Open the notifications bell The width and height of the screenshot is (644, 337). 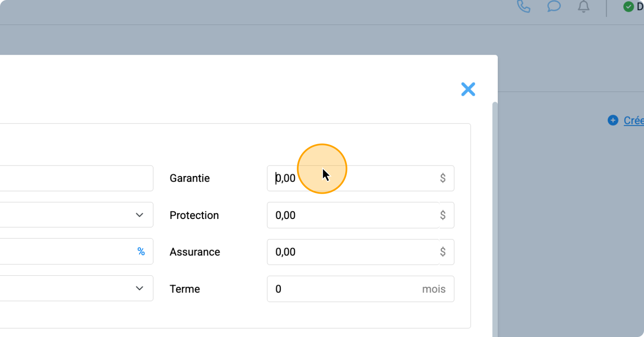tap(583, 7)
